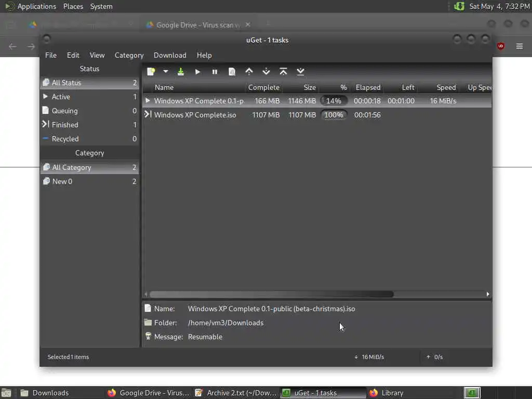Viewport: 532px width, 399px height.
Task: Open the System menu in the top panel
Action: pyautogui.click(x=101, y=6)
